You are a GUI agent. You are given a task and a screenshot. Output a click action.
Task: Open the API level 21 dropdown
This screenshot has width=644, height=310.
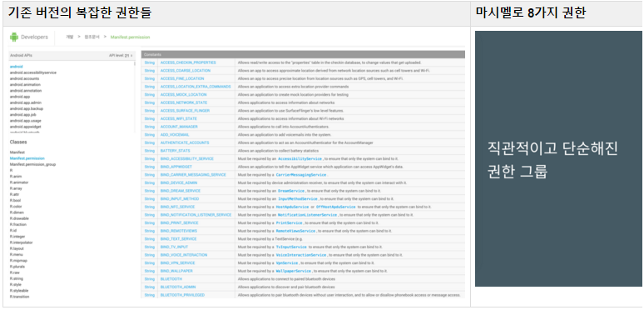click(x=121, y=55)
